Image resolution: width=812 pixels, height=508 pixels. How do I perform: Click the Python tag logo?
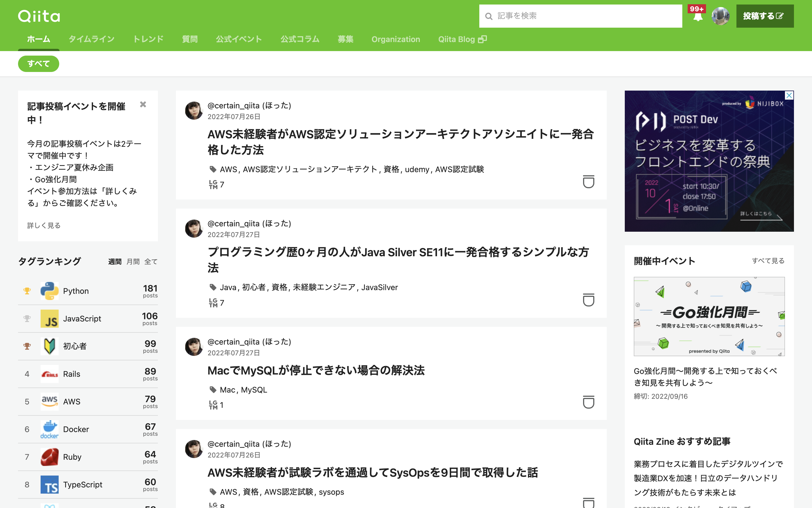pos(49,291)
